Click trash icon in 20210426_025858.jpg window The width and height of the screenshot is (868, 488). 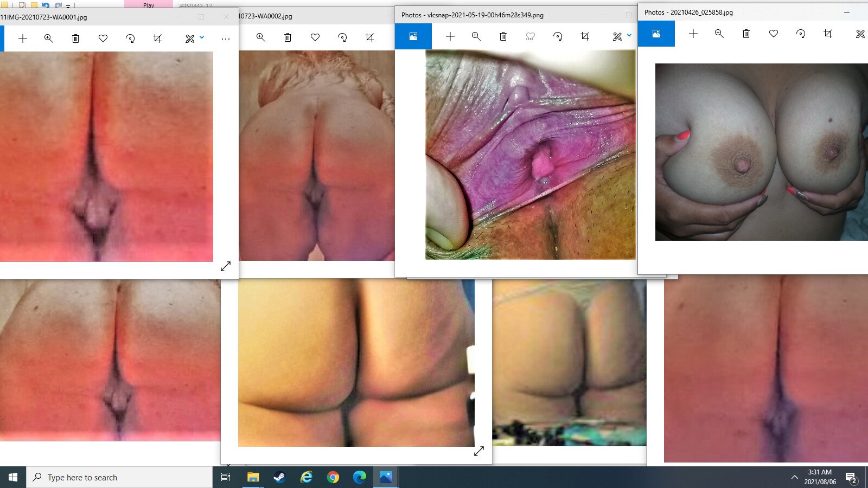746,34
